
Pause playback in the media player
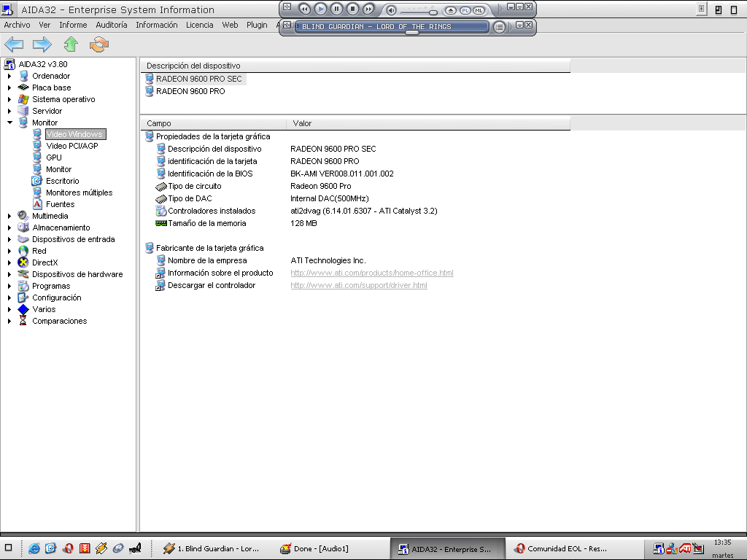point(336,9)
